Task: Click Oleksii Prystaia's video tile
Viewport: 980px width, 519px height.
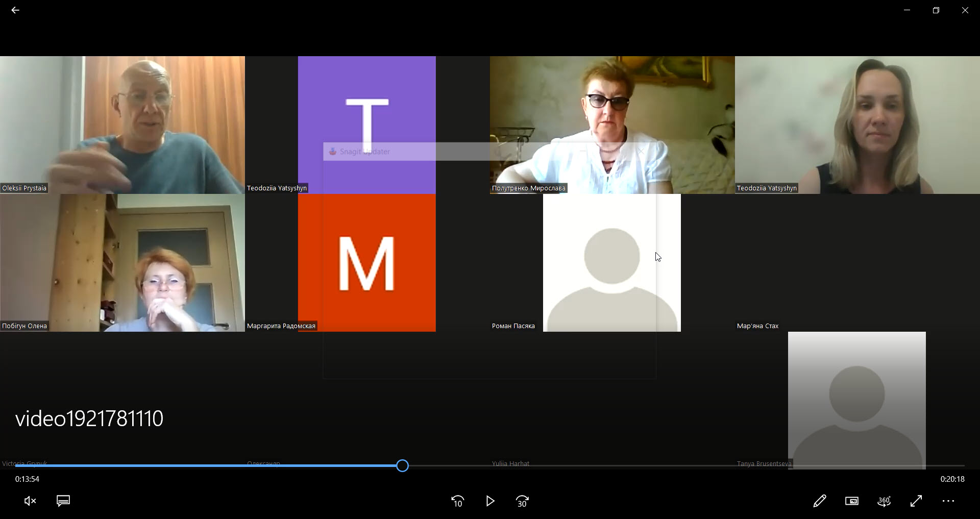Action: [x=122, y=125]
